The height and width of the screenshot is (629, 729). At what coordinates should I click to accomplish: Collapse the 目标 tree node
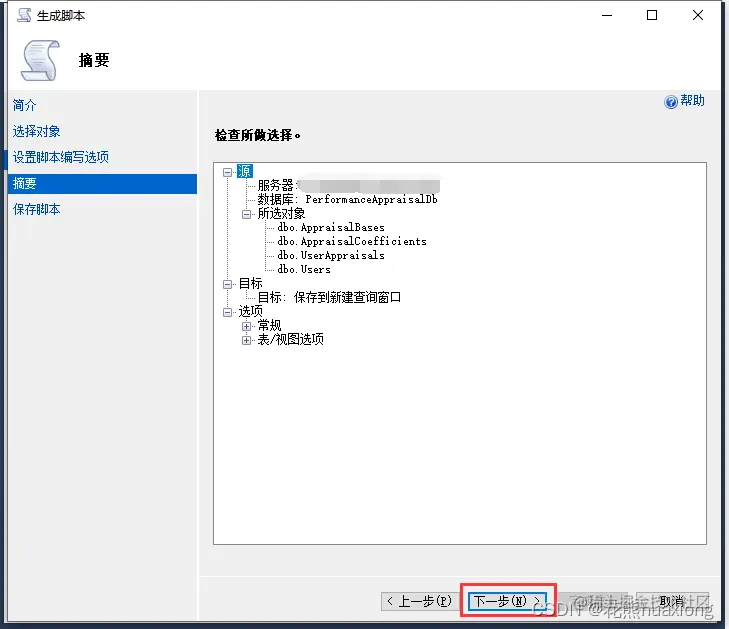pos(227,284)
